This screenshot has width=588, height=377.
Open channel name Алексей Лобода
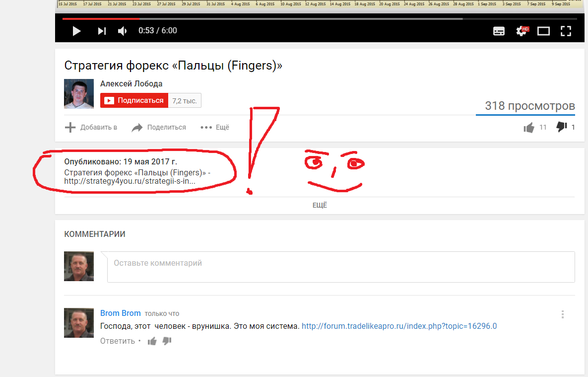(131, 84)
